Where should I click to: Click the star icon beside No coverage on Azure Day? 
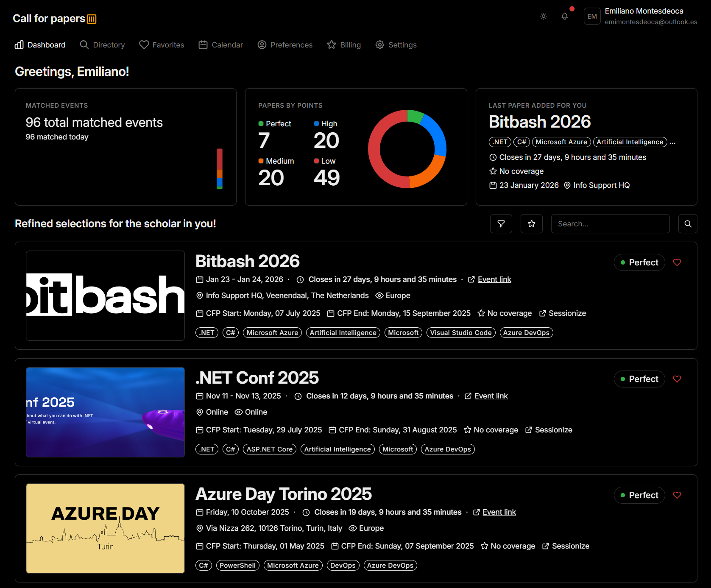(x=485, y=546)
